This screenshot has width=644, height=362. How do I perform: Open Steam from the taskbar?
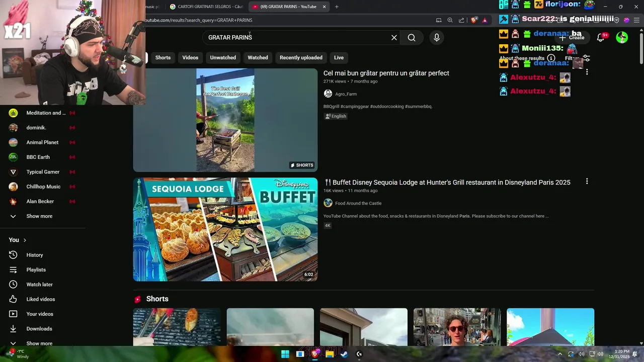pyautogui.click(x=344, y=354)
